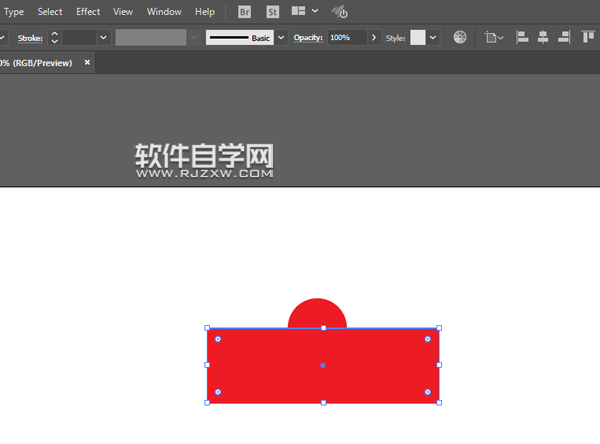Click Horizontal Align Center icon
Viewport: 600px width, 444px height.
pos(543,37)
